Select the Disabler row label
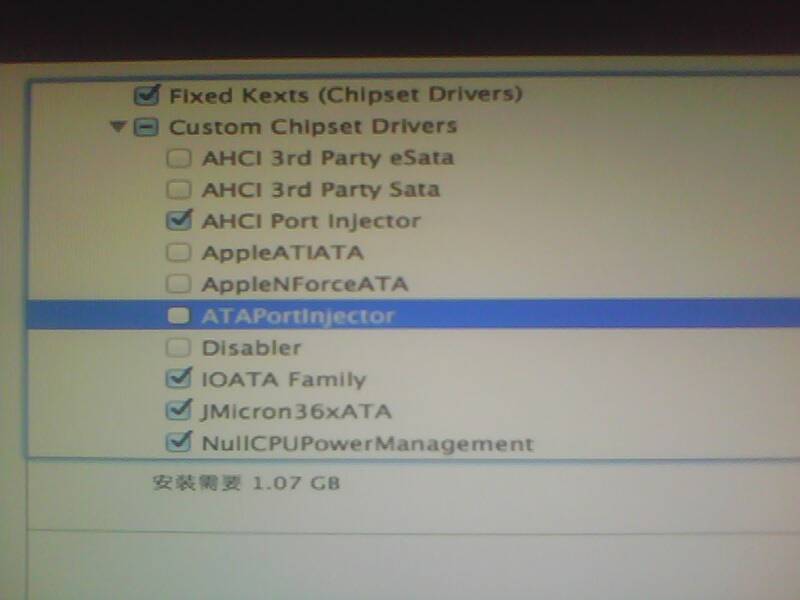This screenshot has width=800, height=600. (251, 348)
